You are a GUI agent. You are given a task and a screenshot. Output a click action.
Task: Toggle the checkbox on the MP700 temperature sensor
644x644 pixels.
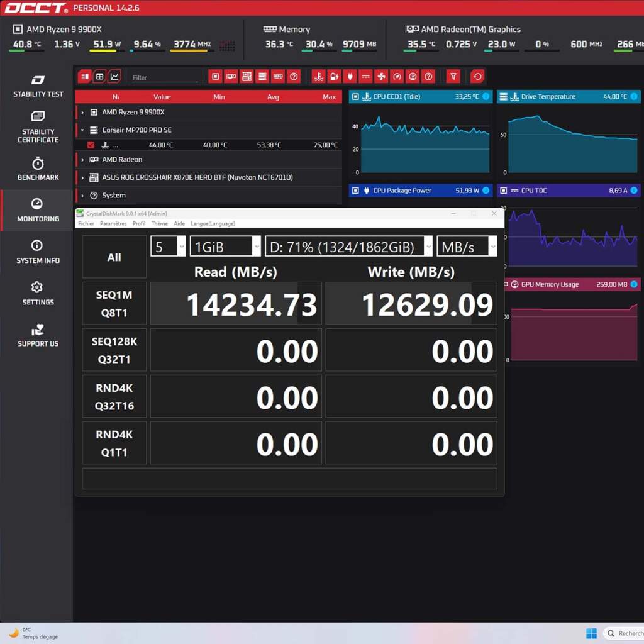pyautogui.click(x=90, y=145)
